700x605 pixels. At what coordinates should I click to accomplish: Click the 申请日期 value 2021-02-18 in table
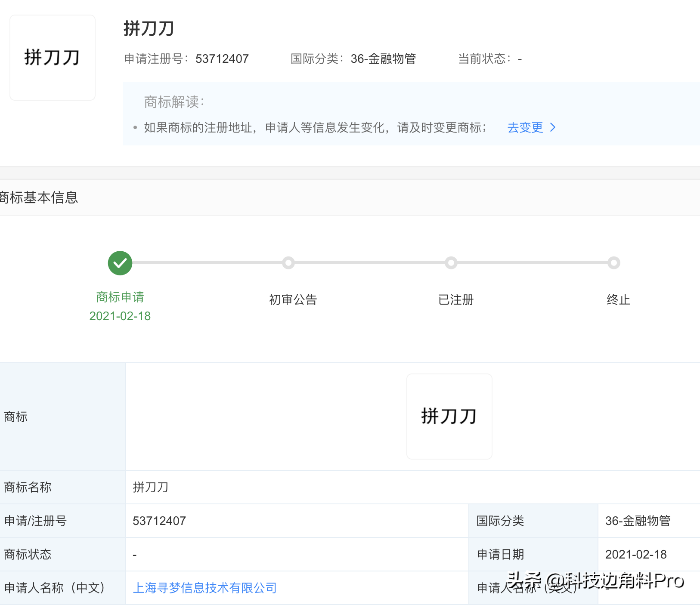(x=636, y=554)
